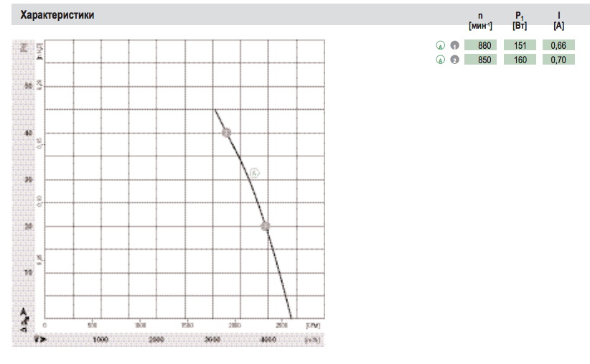This screenshot has width=590, height=364.
Task: Click the "0" origin label on the CFM axis
Action: click(x=45, y=325)
